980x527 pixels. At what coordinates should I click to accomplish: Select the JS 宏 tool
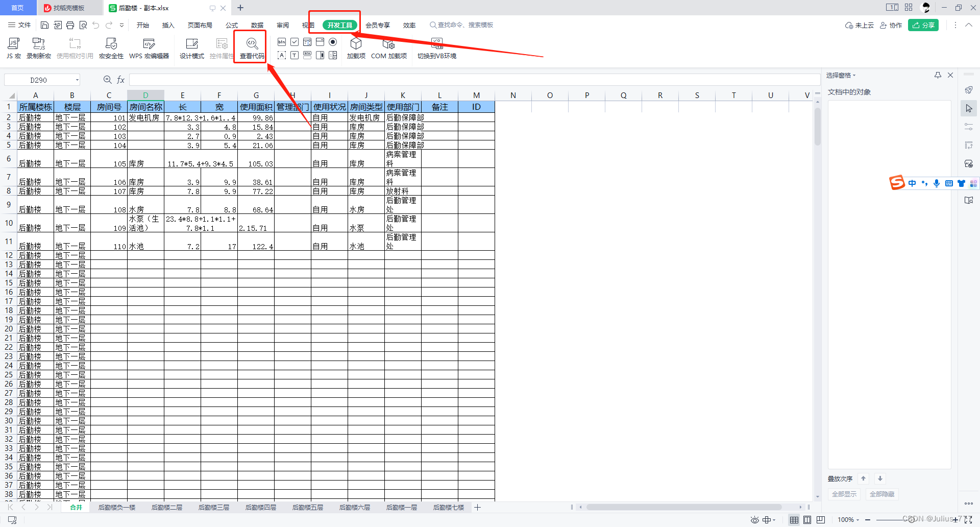[13, 47]
